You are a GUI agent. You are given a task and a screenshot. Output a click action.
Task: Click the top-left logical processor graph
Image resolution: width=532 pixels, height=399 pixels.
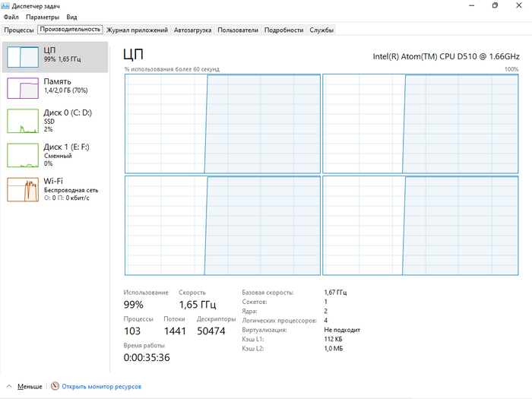(223, 124)
